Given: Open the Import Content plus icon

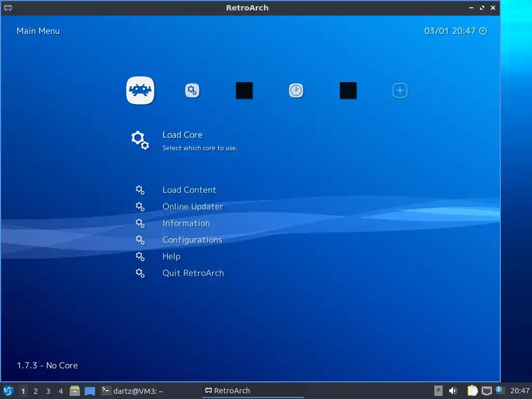Looking at the screenshot, I should [400, 90].
